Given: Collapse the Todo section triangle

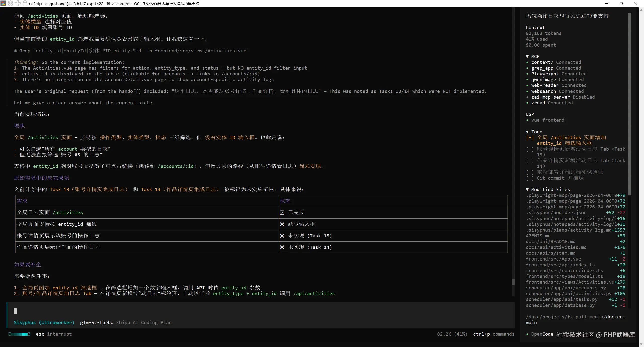Looking at the screenshot, I should click(x=527, y=132).
